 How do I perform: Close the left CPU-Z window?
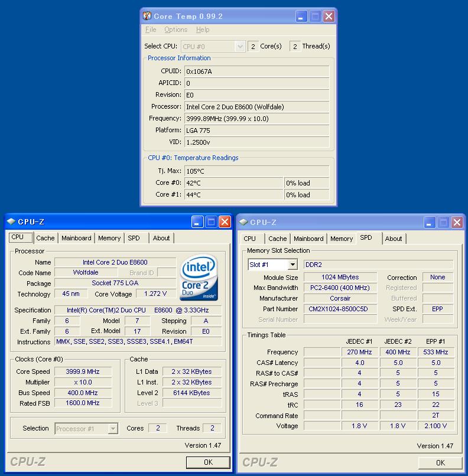pyautogui.click(x=225, y=222)
